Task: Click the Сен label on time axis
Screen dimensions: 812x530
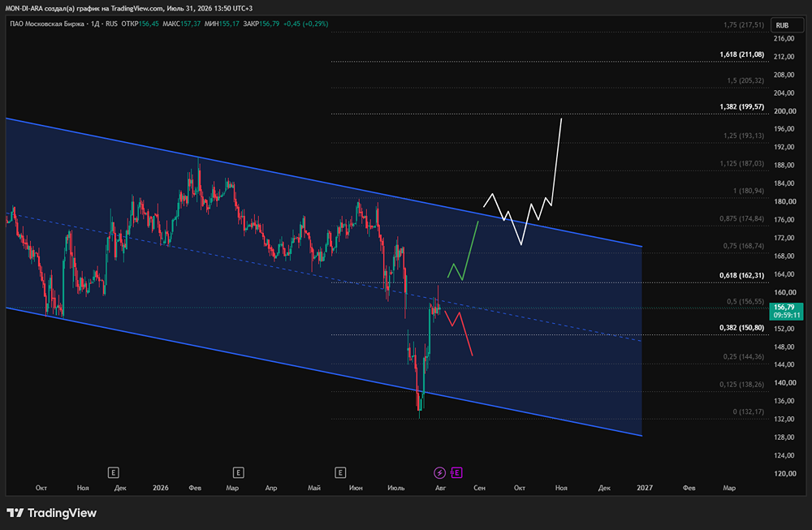Action: (480, 488)
